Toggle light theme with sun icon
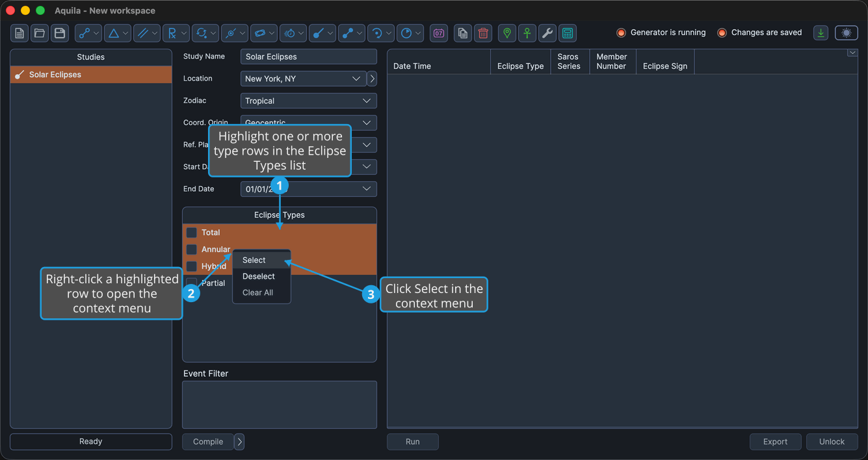 click(x=846, y=32)
